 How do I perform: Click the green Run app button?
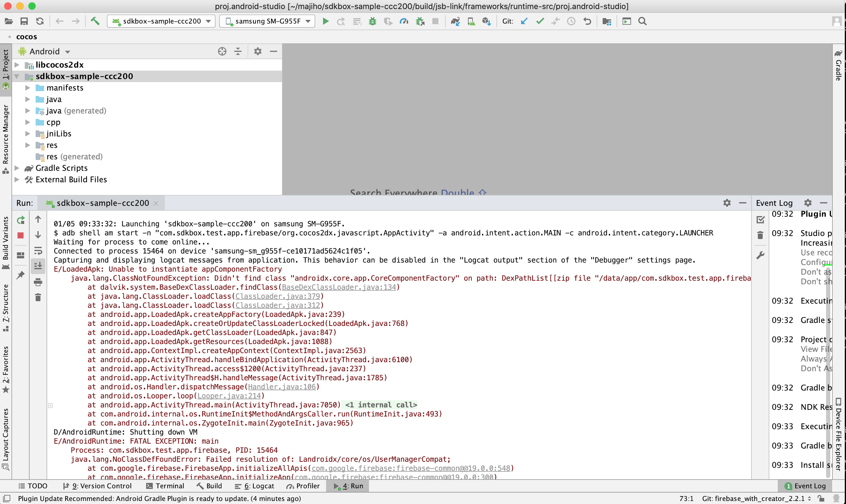[325, 21]
